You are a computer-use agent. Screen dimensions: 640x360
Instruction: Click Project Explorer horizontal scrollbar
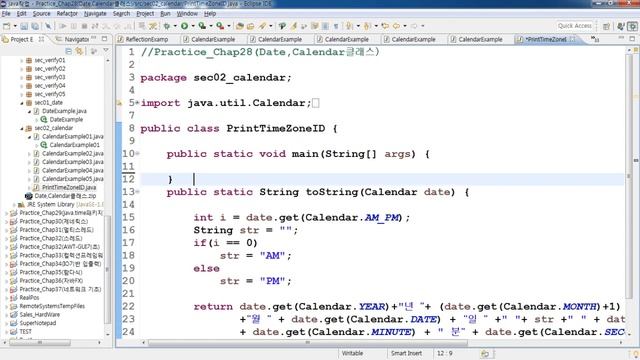40,343
